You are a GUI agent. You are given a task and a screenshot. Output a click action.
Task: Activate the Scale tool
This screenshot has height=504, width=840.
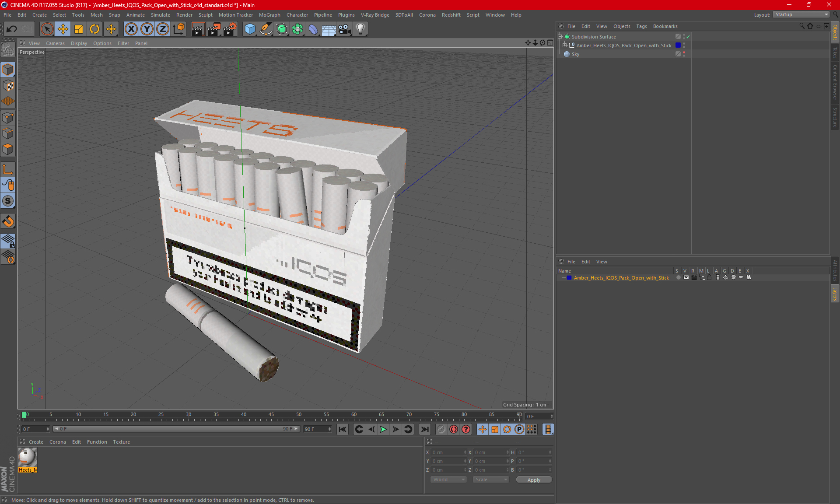79,29
